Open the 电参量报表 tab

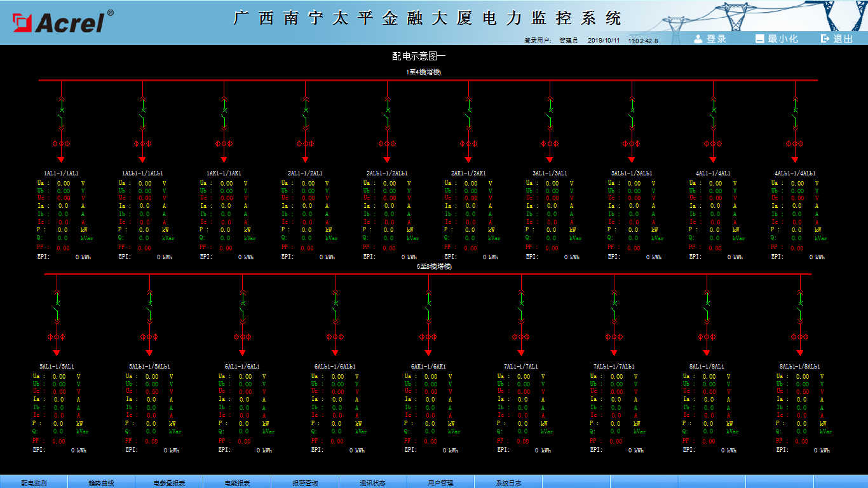(x=170, y=482)
